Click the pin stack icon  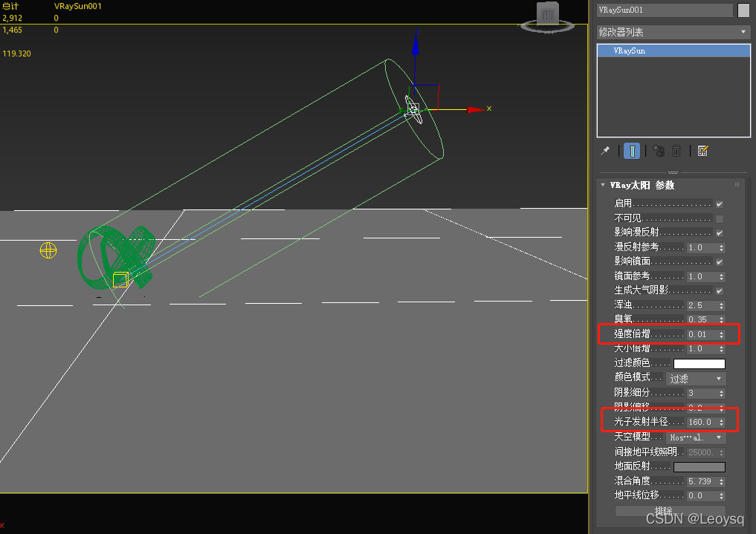[x=605, y=152]
